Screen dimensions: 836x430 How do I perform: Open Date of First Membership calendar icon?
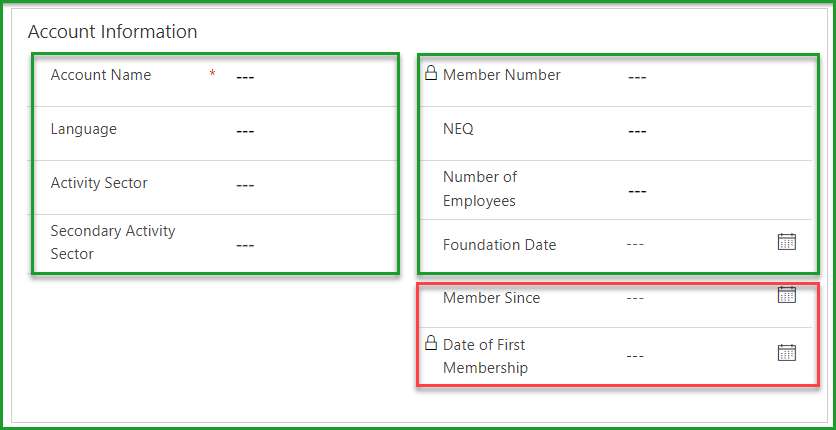pyautogui.click(x=787, y=353)
